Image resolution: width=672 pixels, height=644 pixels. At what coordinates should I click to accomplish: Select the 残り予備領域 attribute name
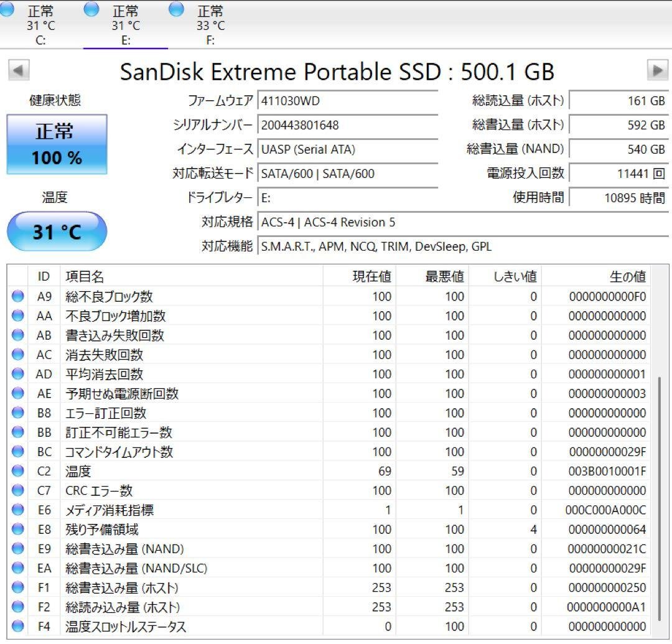101,529
